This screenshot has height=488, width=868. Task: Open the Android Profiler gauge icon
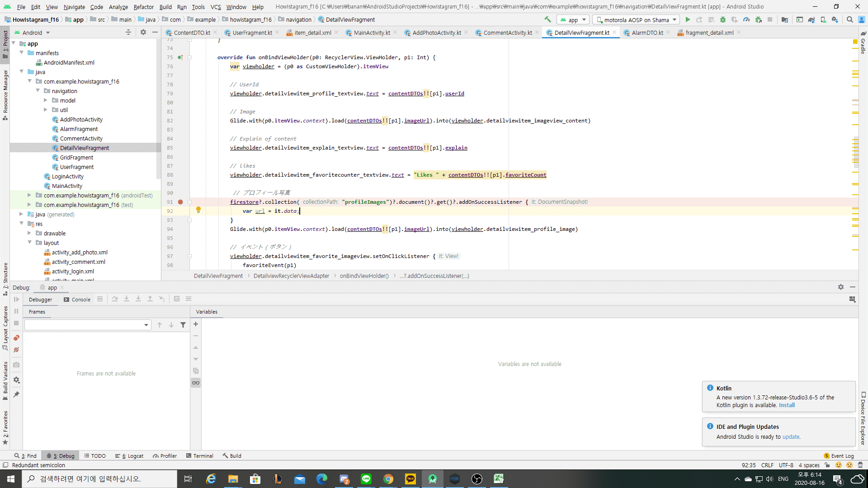coord(746,19)
